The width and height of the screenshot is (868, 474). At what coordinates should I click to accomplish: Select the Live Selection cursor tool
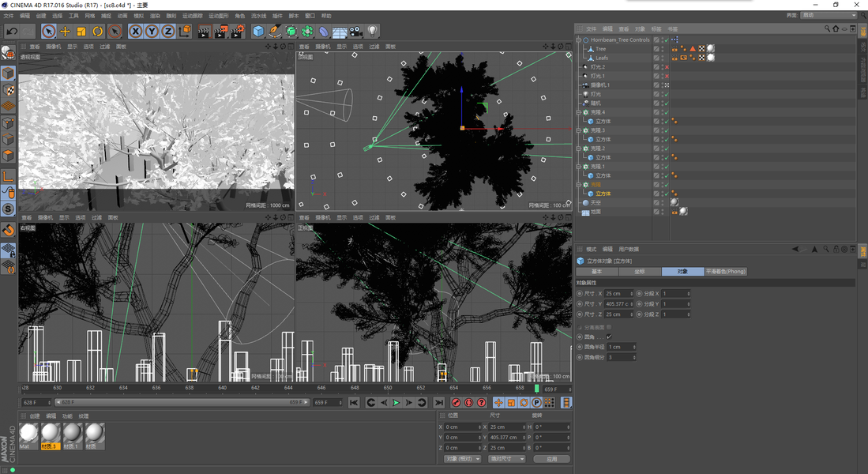click(x=49, y=32)
